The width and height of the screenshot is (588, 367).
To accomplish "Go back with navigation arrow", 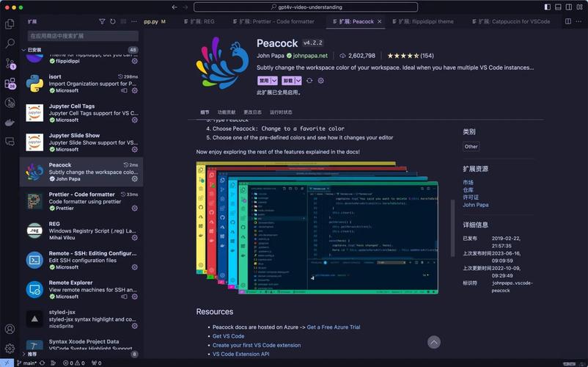I will pos(174,7).
